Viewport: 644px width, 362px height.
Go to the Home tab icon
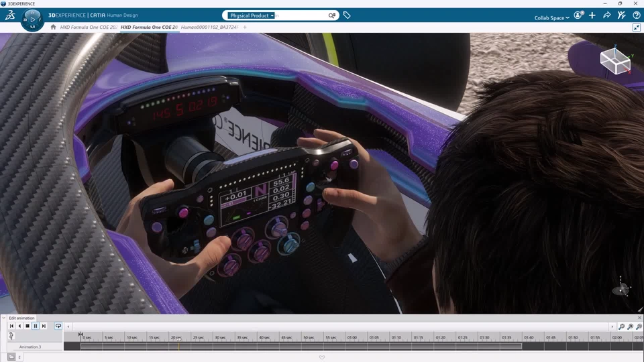[53, 27]
